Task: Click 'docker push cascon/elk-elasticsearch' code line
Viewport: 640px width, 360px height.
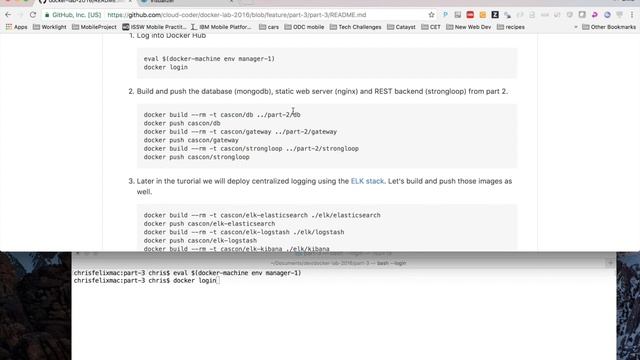Action: (x=209, y=224)
